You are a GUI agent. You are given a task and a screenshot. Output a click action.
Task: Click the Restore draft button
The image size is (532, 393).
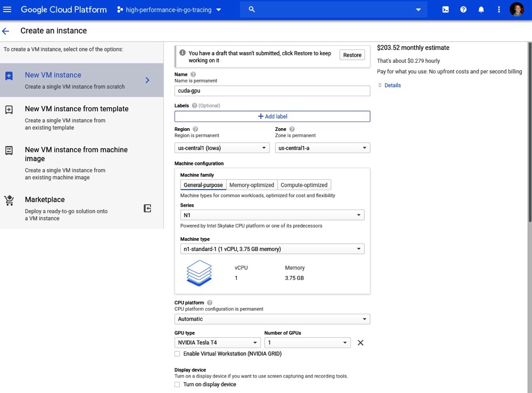click(352, 55)
